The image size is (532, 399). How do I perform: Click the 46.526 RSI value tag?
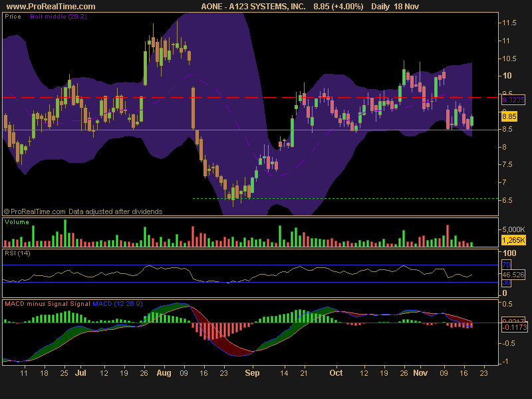(x=513, y=275)
